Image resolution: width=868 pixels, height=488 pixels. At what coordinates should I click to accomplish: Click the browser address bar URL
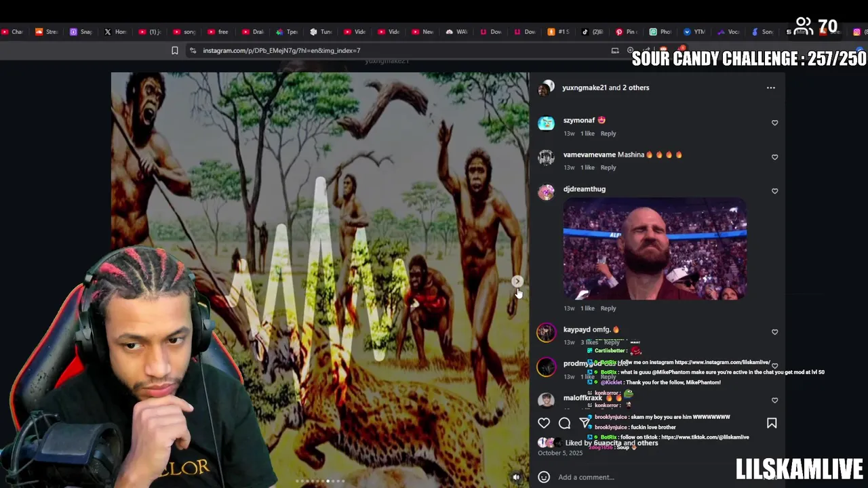pyautogui.click(x=281, y=50)
